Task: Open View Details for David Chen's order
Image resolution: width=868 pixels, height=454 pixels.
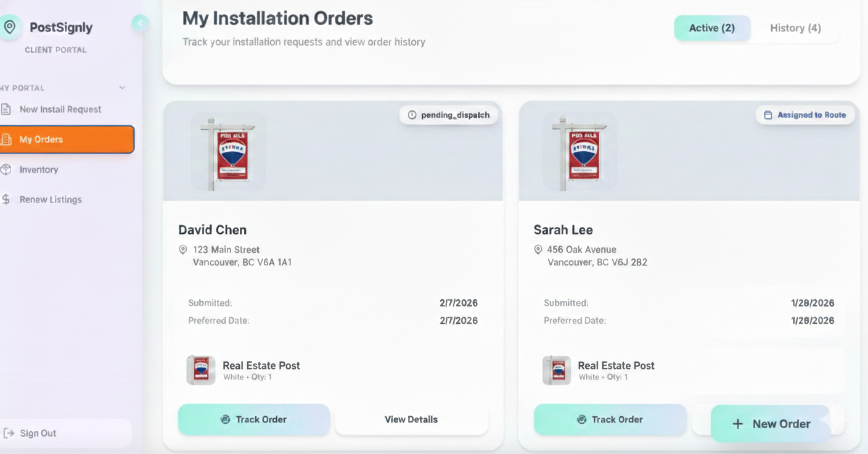Action: [411, 419]
